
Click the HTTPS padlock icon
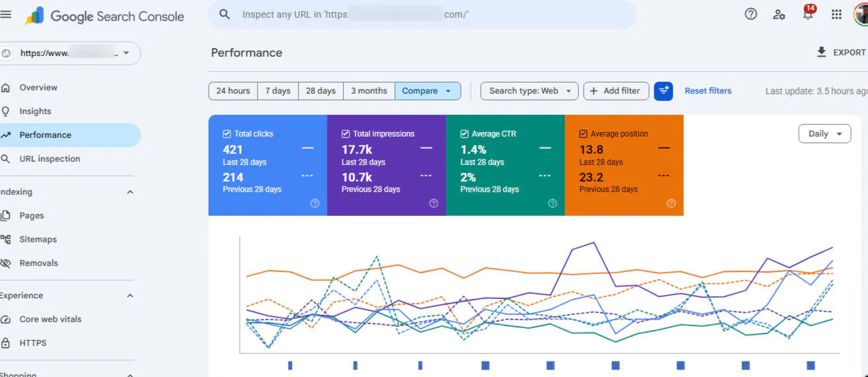click(x=6, y=343)
